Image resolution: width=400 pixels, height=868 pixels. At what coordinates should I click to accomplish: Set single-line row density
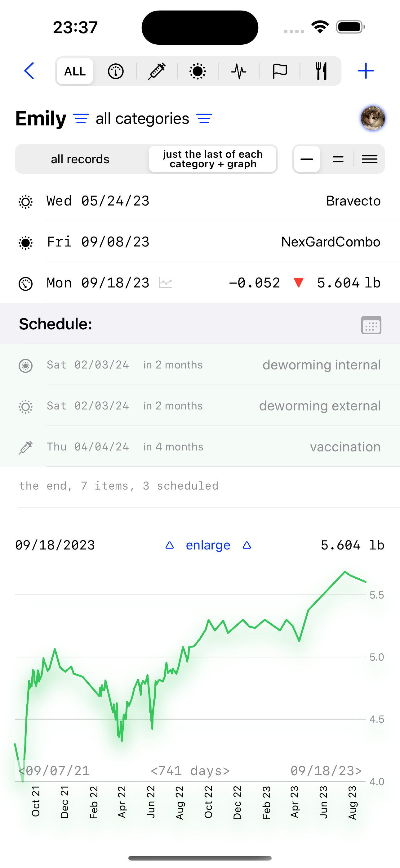pos(307,159)
